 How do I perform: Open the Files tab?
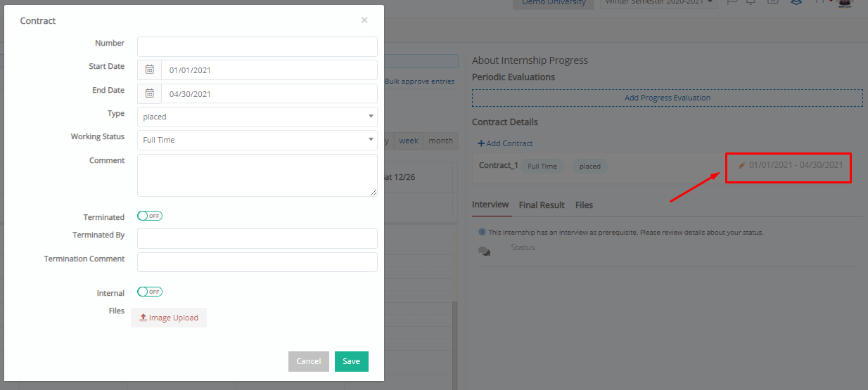pyautogui.click(x=584, y=205)
